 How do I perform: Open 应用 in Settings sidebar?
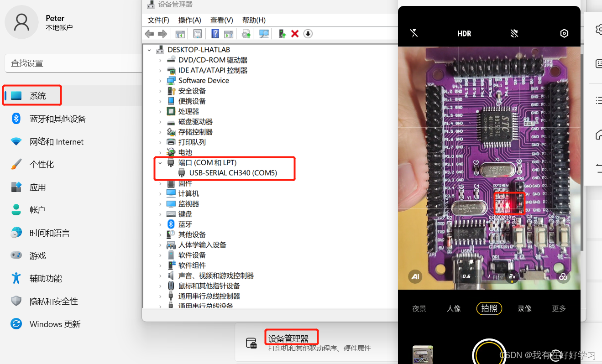38,187
